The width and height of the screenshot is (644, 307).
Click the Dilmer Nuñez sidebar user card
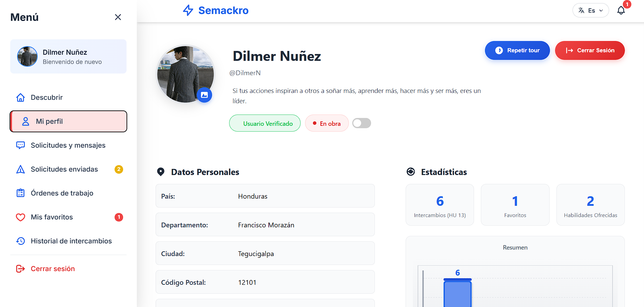(x=68, y=56)
